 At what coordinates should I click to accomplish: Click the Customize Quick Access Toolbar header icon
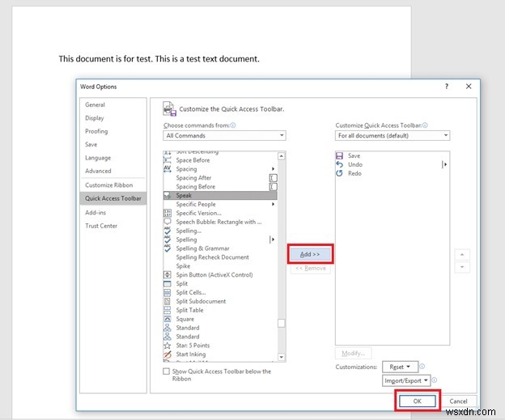[169, 109]
